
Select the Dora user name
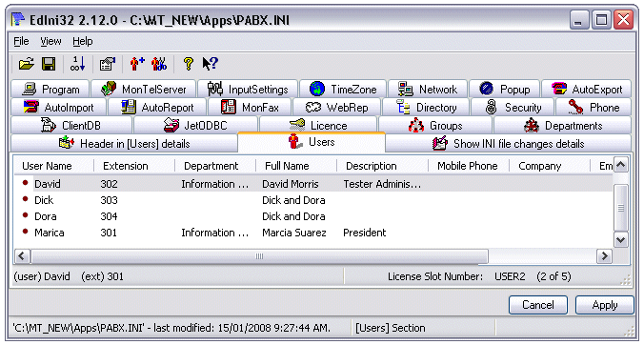point(45,216)
